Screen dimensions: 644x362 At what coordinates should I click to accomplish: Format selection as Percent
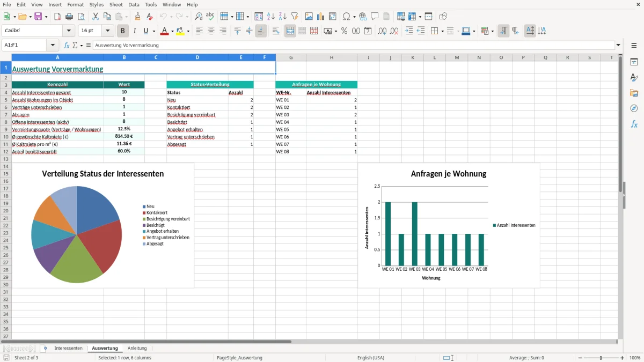[344, 31]
